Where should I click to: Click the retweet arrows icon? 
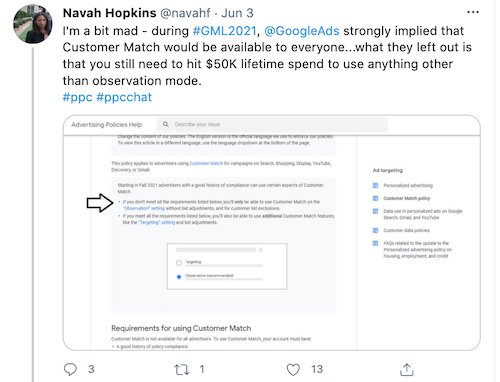pyautogui.click(x=182, y=370)
